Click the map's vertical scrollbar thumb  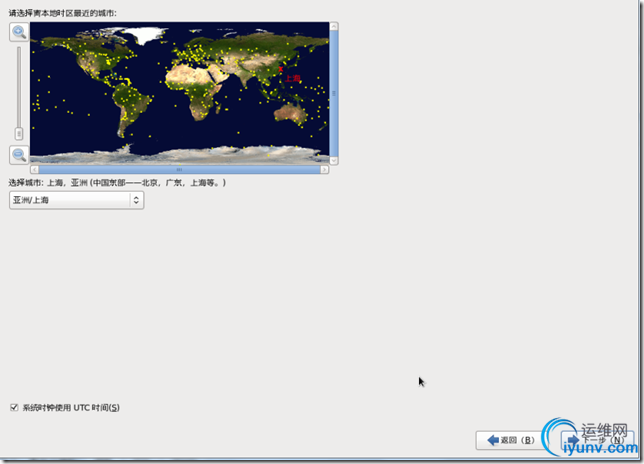(334, 94)
